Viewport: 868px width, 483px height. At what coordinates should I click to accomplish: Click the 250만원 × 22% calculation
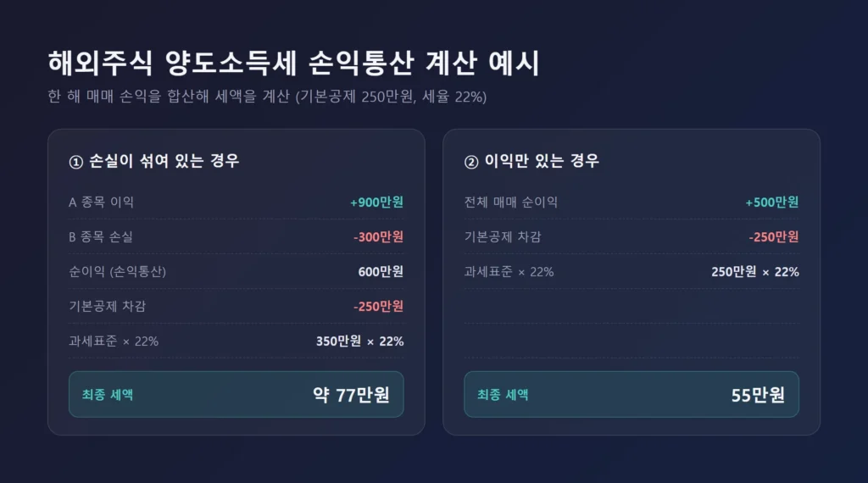coord(755,272)
